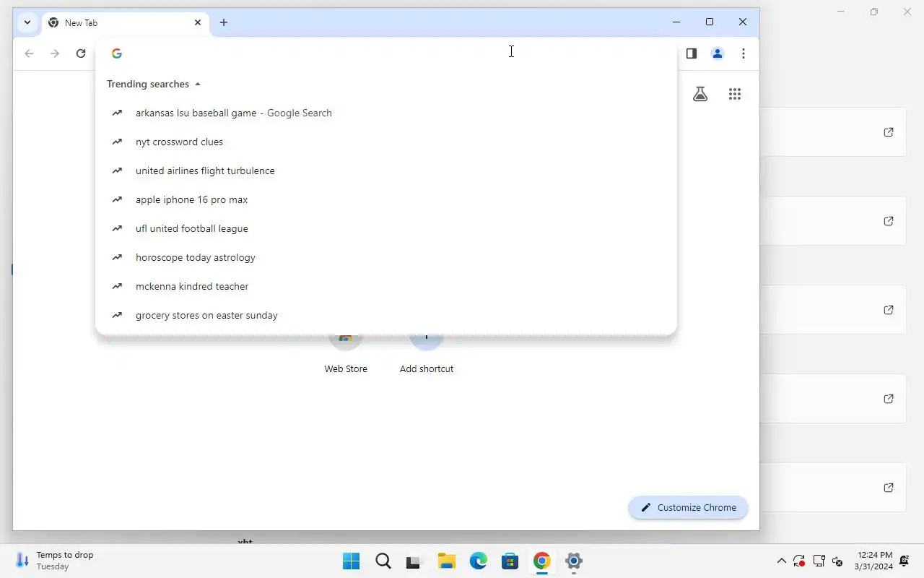Click the Chrome reload page icon
The image size is (924, 578).
coord(81,53)
